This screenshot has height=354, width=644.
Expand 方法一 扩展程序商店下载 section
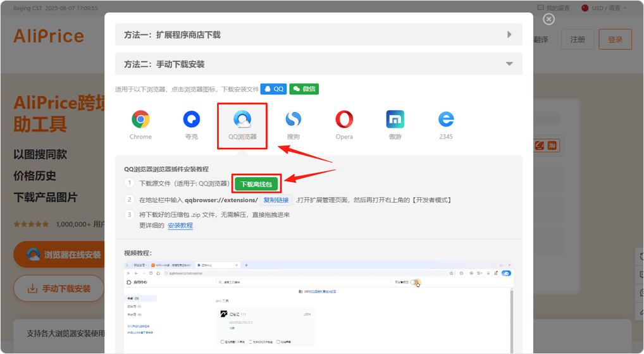[x=319, y=35]
